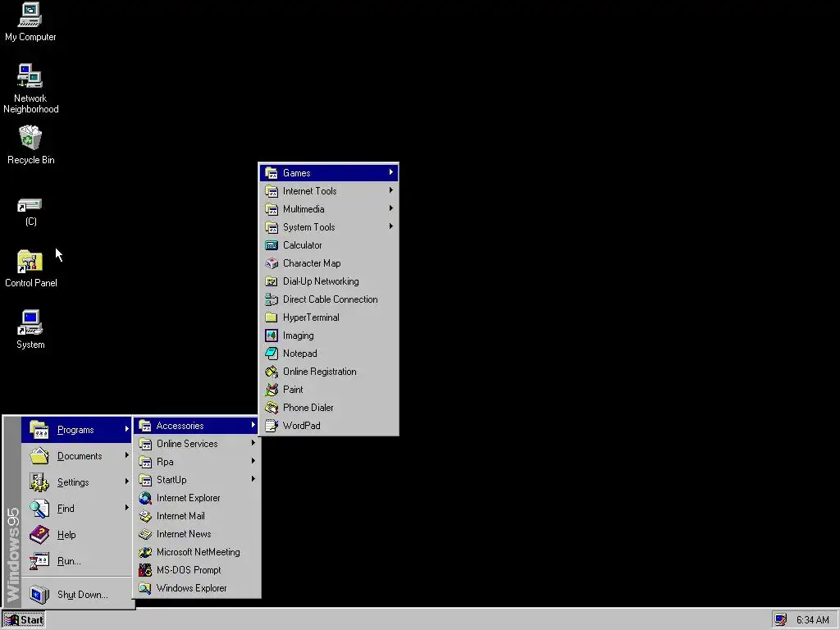840x630 pixels.
Task: Expand the Find submenu arrow
Action: [127, 507]
